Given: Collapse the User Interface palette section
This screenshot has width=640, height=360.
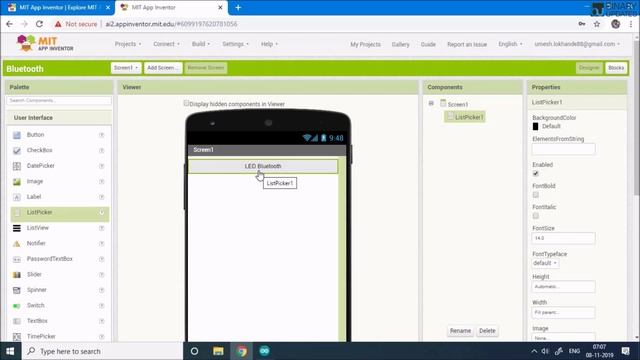Looking at the screenshot, I should [x=59, y=118].
